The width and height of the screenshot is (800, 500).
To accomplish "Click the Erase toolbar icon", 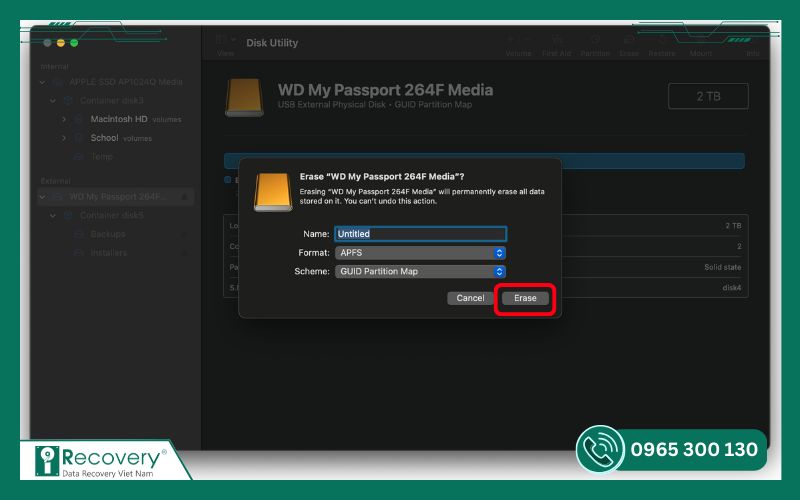I will [629, 40].
